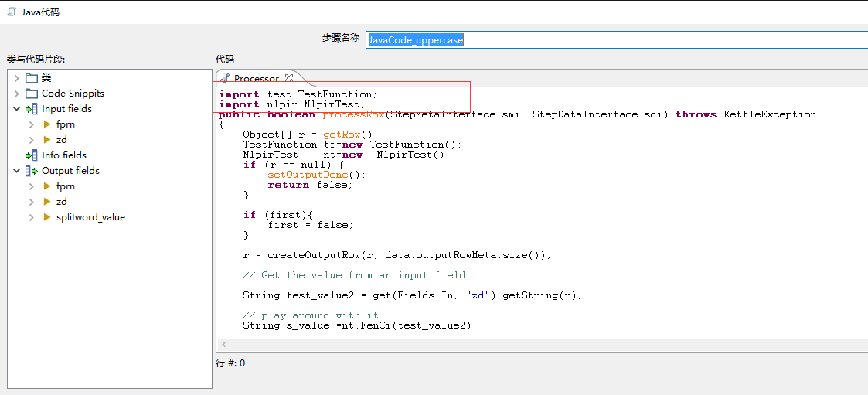
Task: Select the 类 tree item label
Action: [x=46, y=78]
